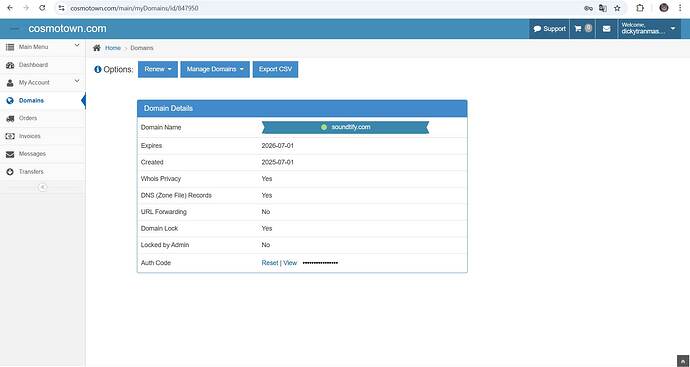The height and width of the screenshot is (367, 690).
Task: Click the Expires date 2026-07-01
Action: coord(278,146)
